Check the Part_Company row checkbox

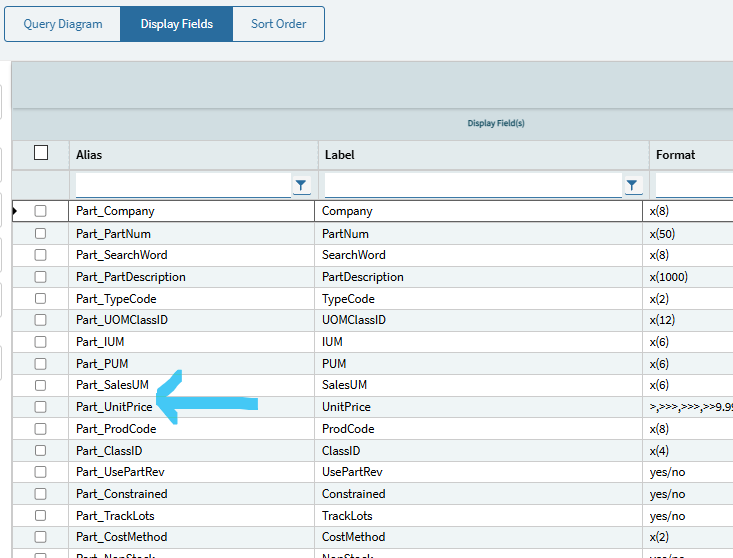point(41,211)
